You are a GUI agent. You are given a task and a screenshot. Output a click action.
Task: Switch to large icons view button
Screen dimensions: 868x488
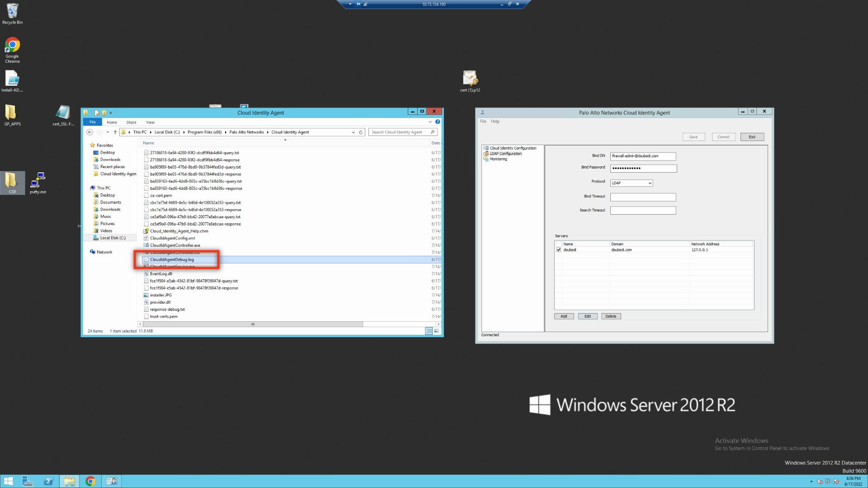[x=436, y=331]
